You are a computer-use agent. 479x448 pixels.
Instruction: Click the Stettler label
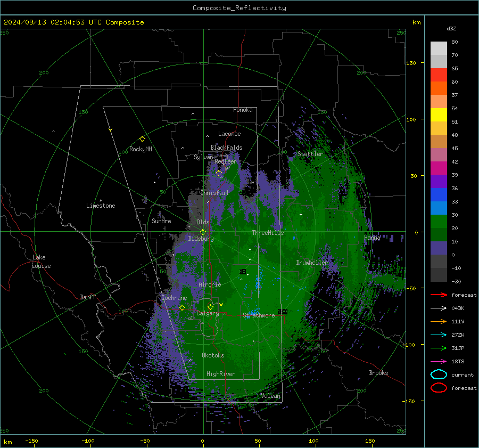(310, 154)
